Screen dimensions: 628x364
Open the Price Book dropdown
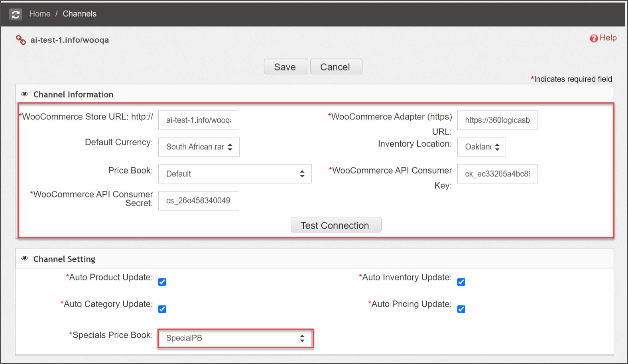point(235,174)
